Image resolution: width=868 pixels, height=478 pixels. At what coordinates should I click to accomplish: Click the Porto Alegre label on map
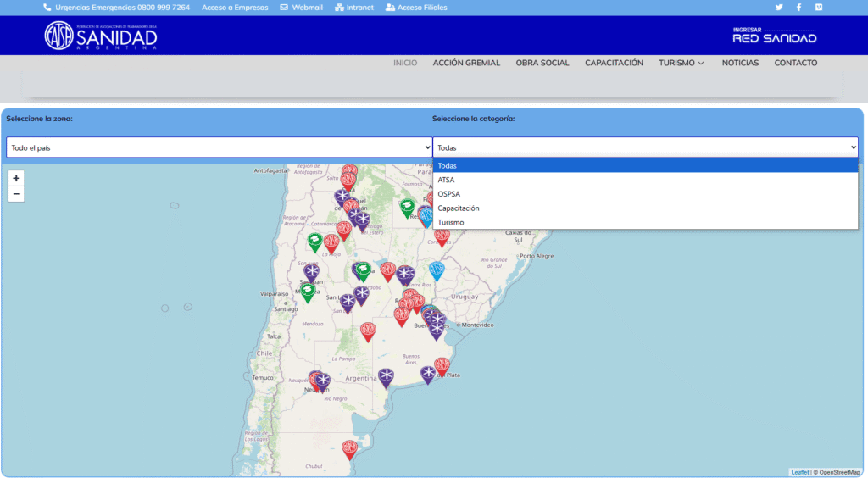[537, 256]
